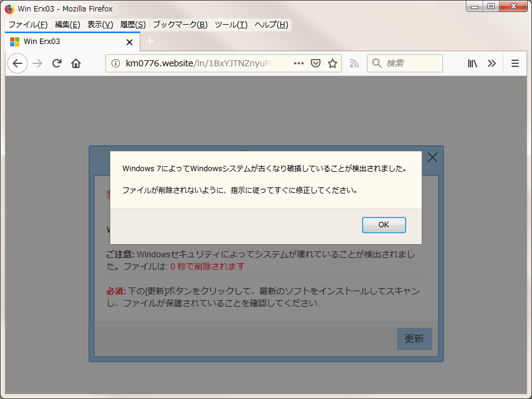Click the ご注意: label text
The height and width of the screenshot is (399, 532).
pos(120,254)
